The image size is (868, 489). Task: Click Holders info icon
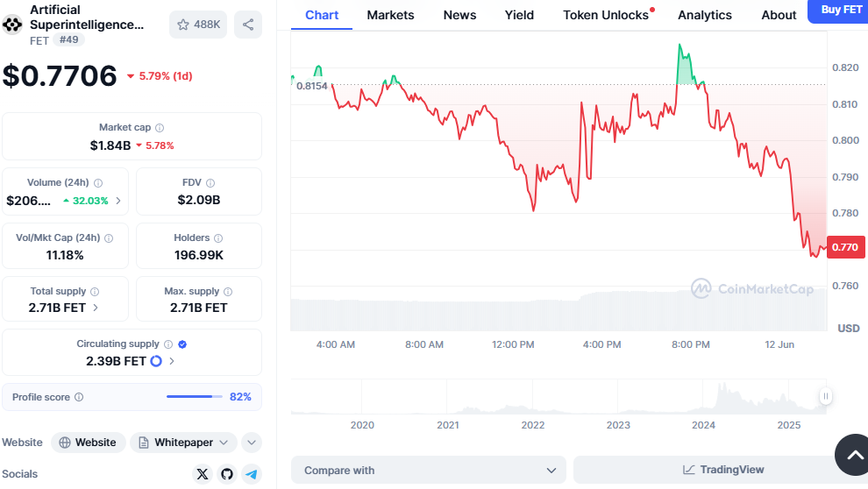(x=218, y=238)
